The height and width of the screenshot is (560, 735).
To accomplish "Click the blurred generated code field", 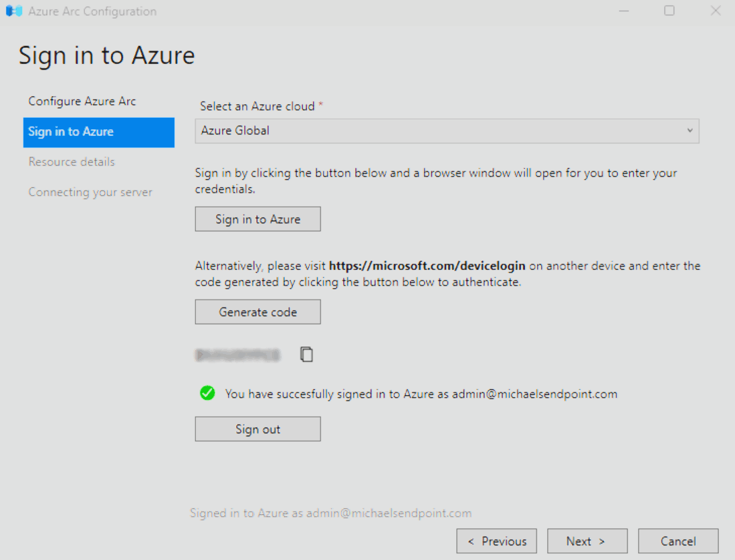I will pos(238,355).
